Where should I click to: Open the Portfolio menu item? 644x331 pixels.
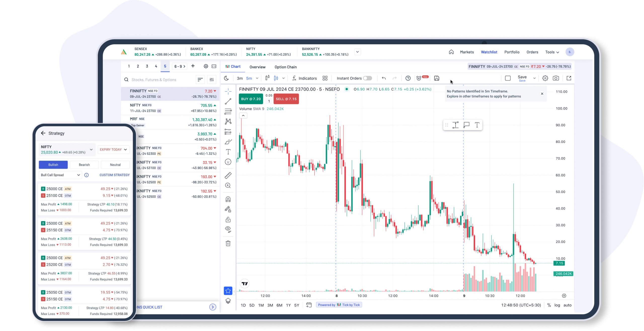(512, 52)
